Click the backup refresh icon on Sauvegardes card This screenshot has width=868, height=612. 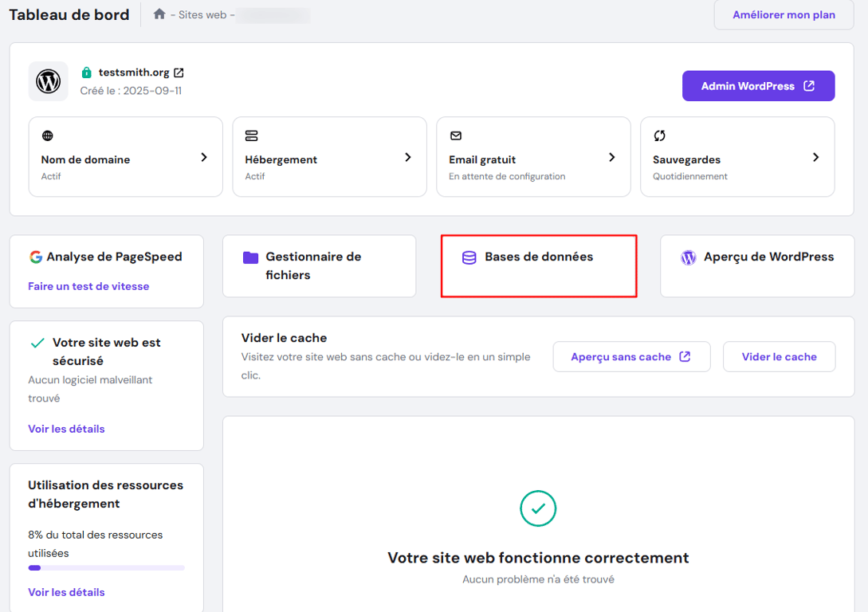tap(660, 135)
